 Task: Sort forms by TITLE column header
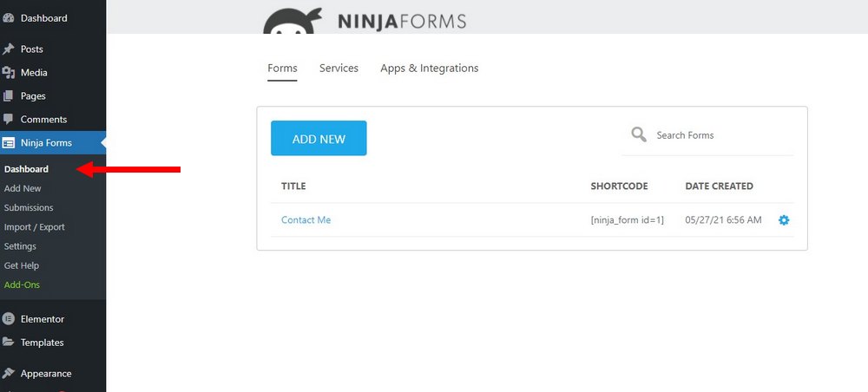(x=293, y=186)
